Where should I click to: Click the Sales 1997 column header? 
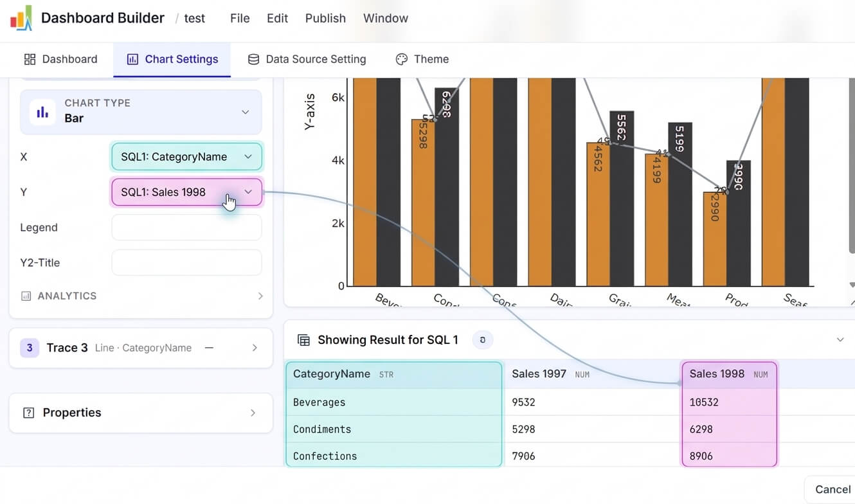point(591,374)
